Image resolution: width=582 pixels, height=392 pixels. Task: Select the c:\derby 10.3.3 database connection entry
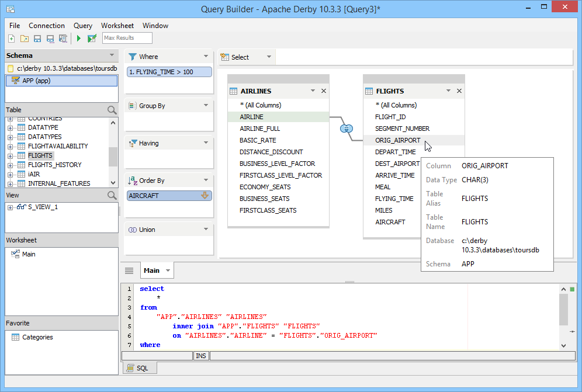pyautogui.click(x=61, y=69)
